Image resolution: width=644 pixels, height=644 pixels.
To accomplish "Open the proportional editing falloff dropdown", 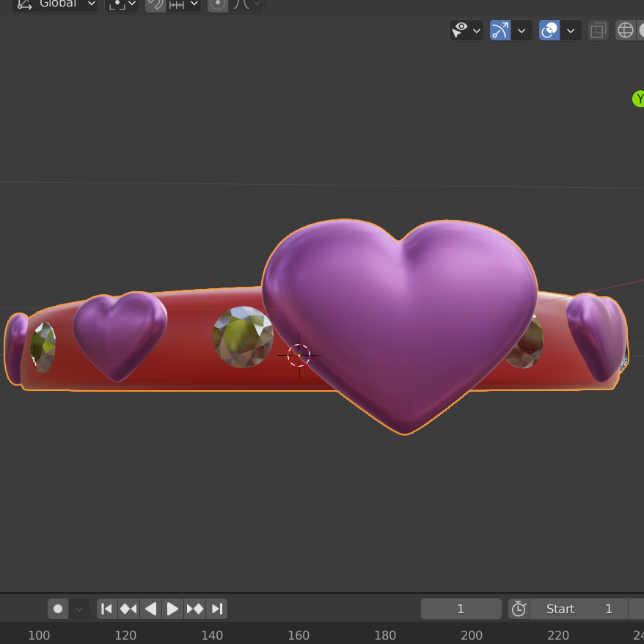I will (246, 5).
